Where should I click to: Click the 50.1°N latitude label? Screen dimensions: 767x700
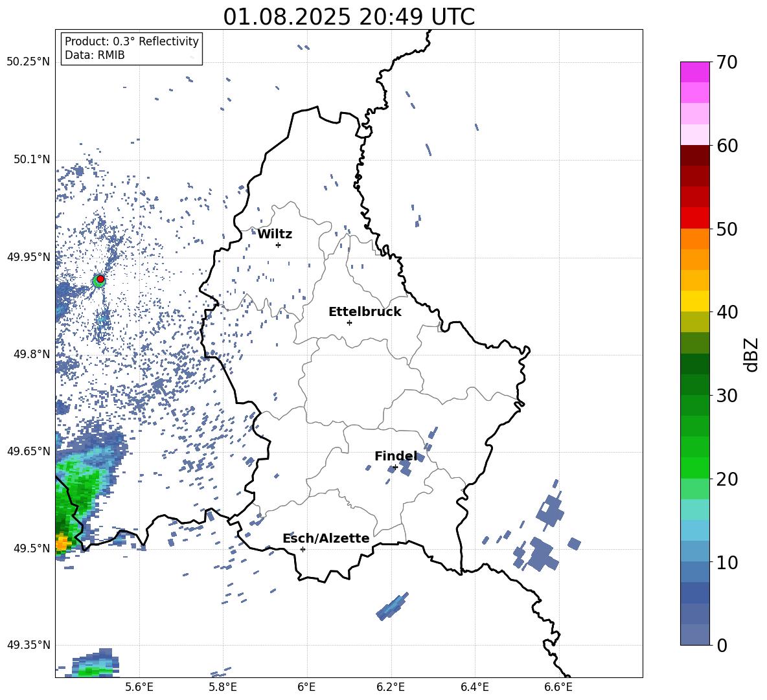[x=32, y=159]
